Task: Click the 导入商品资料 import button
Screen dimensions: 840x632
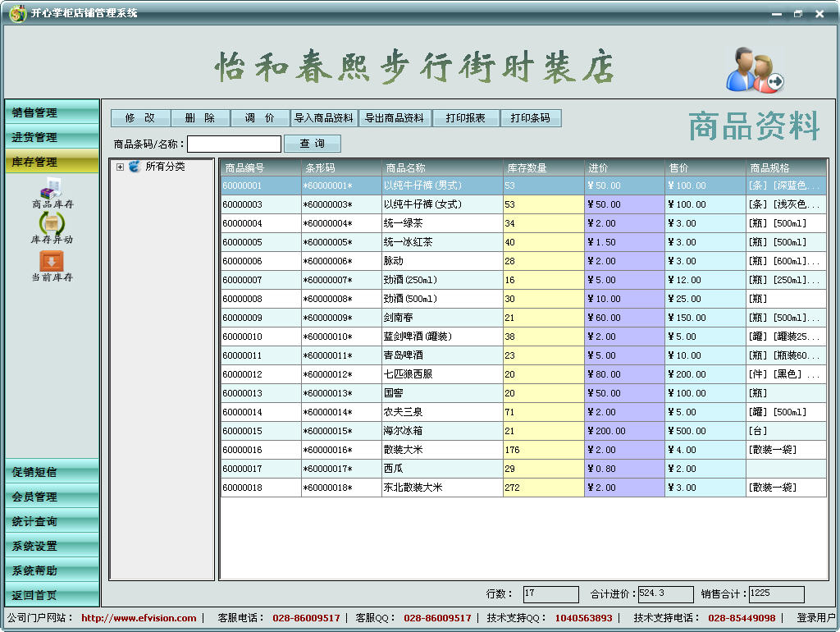Action: coord(324,118)
